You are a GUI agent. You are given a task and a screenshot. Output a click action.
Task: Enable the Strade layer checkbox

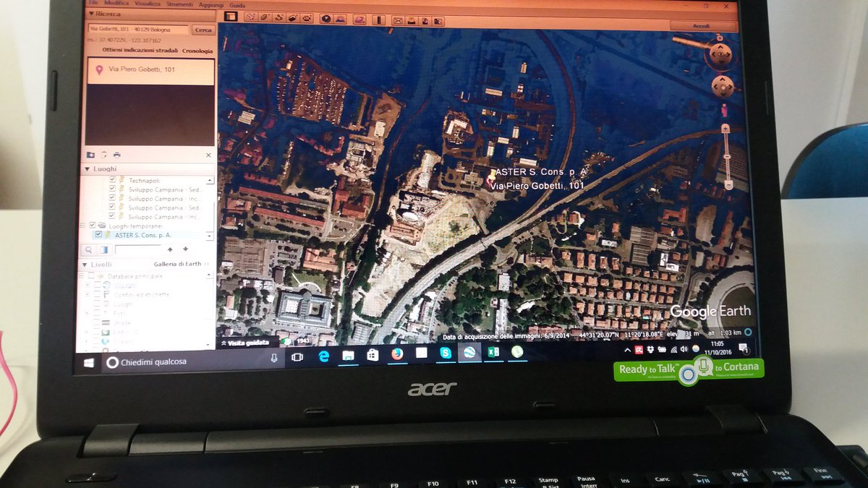tap(97, 322)
